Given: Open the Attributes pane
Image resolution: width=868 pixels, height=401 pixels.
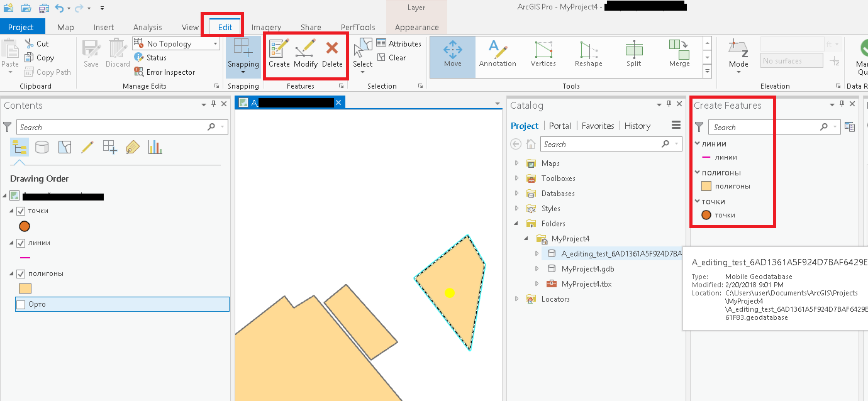Looking at the screenshot, I should pos(399,43).
